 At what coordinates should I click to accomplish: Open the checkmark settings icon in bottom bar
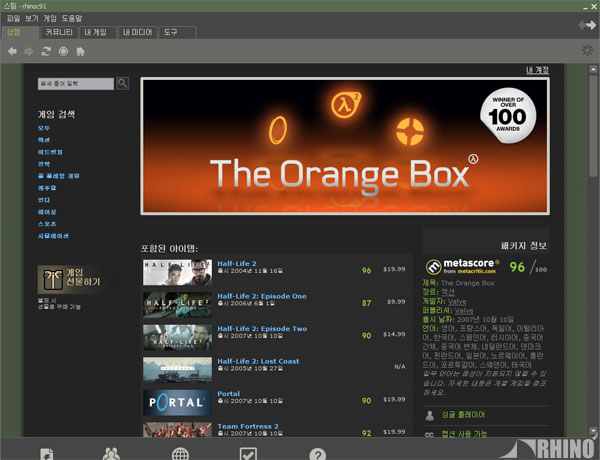248,454
